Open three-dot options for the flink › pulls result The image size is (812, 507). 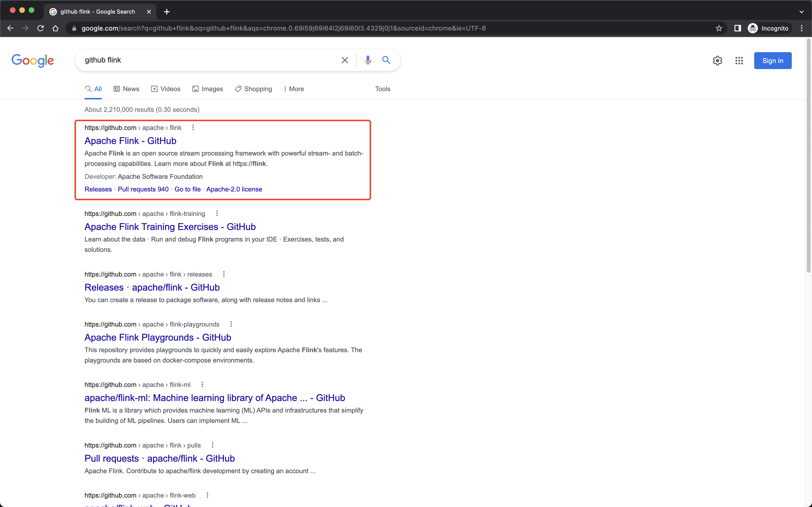click(213, 445)
